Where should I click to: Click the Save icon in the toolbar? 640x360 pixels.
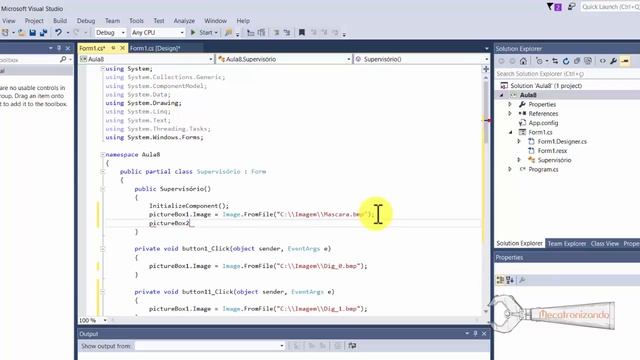click(33, 33)
